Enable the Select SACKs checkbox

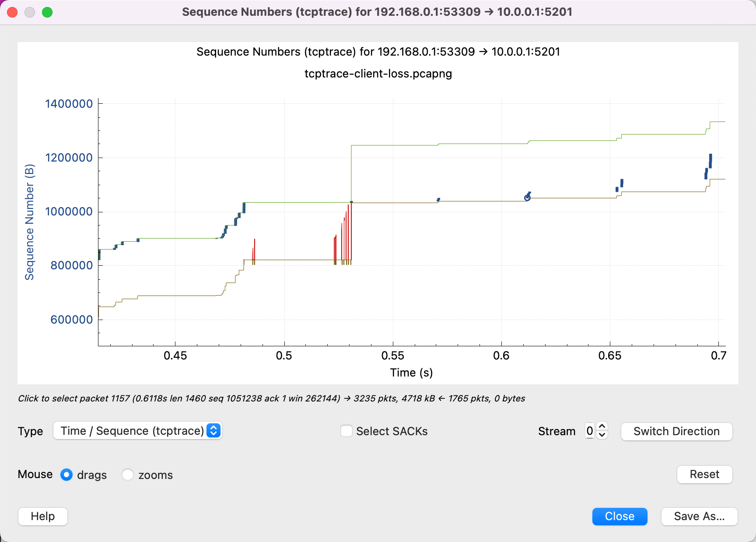tap(346, 431)
